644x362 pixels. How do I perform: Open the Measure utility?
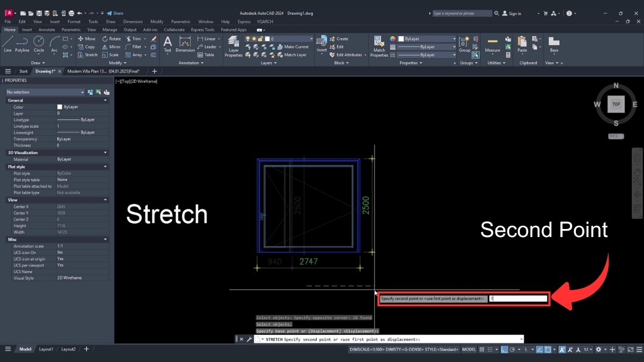pyautogui.click(x=492, y=44)
